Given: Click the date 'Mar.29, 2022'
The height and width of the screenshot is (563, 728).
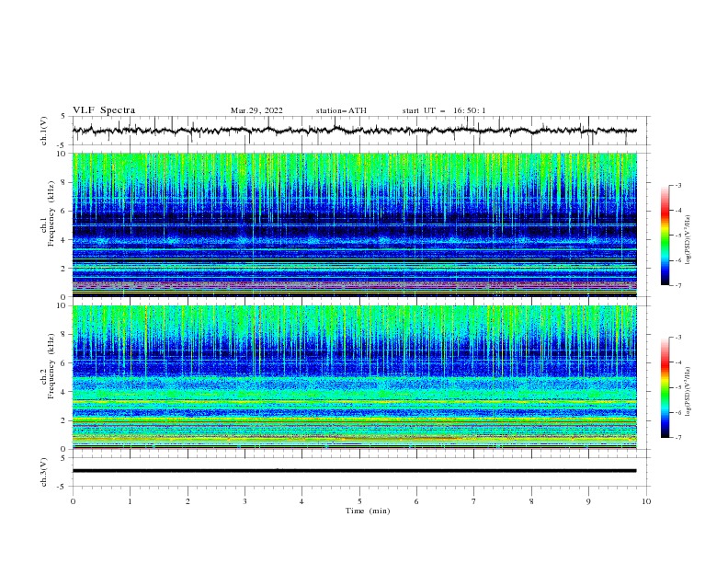Looking at the screenshot, I should 256,110.
